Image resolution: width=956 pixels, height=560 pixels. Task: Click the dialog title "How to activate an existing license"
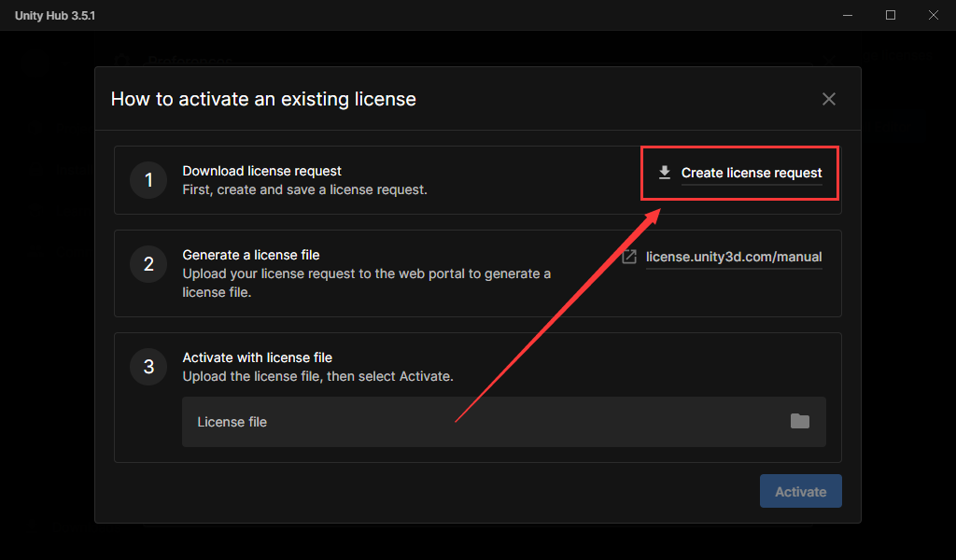(263, 99)
